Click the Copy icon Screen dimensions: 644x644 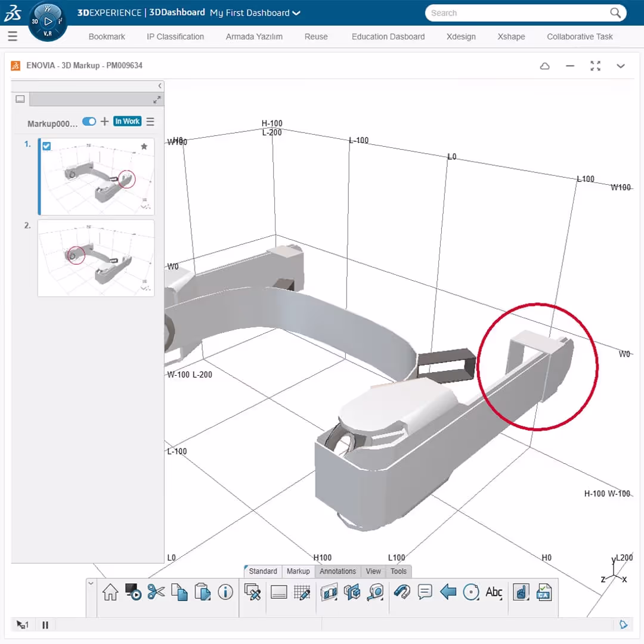click(x=179, y=592)
